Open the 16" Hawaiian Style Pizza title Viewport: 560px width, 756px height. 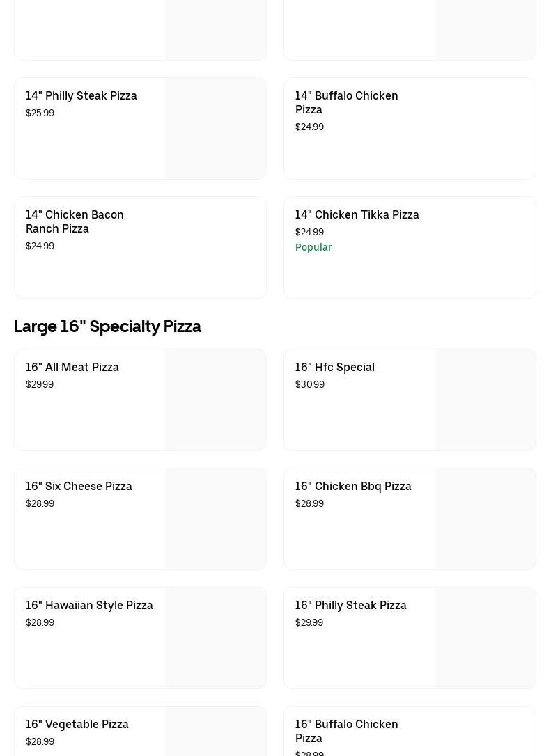tap(89, 605)
